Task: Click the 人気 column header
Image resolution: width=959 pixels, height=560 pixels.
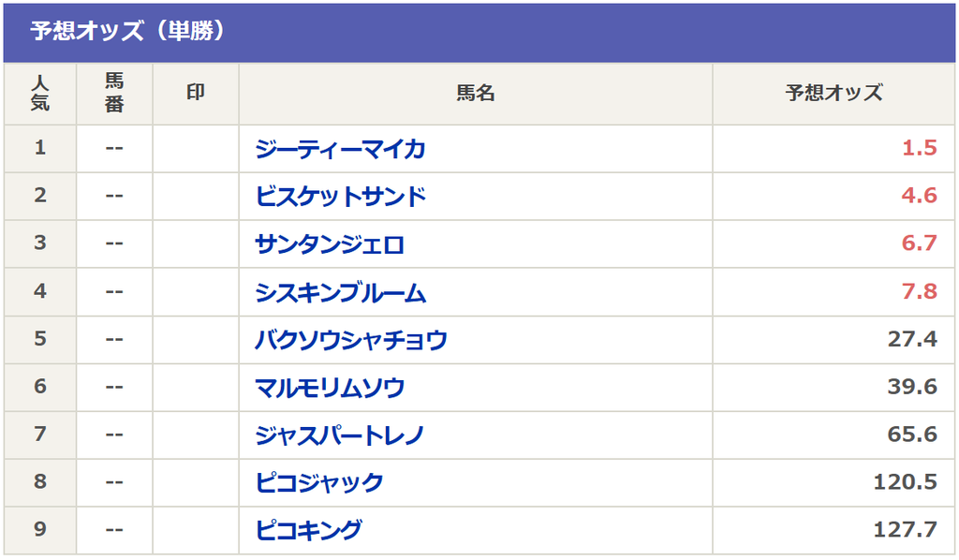Action: coord(39,94)
